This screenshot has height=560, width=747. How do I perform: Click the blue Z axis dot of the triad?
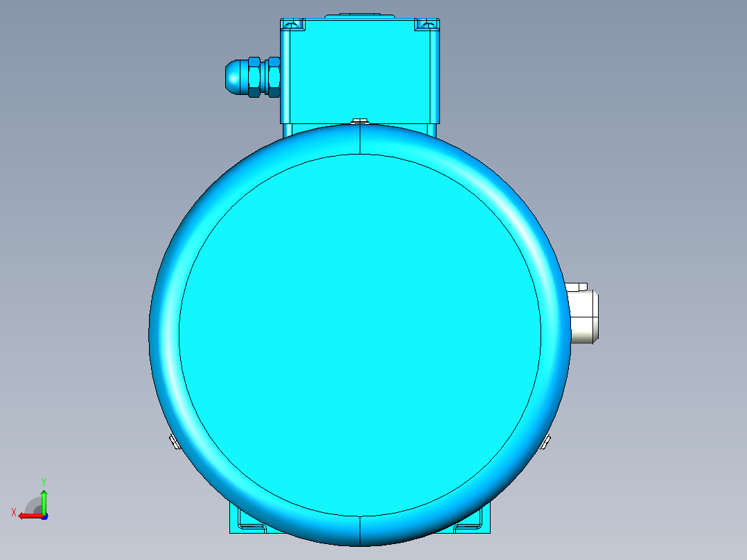[44, 516]
